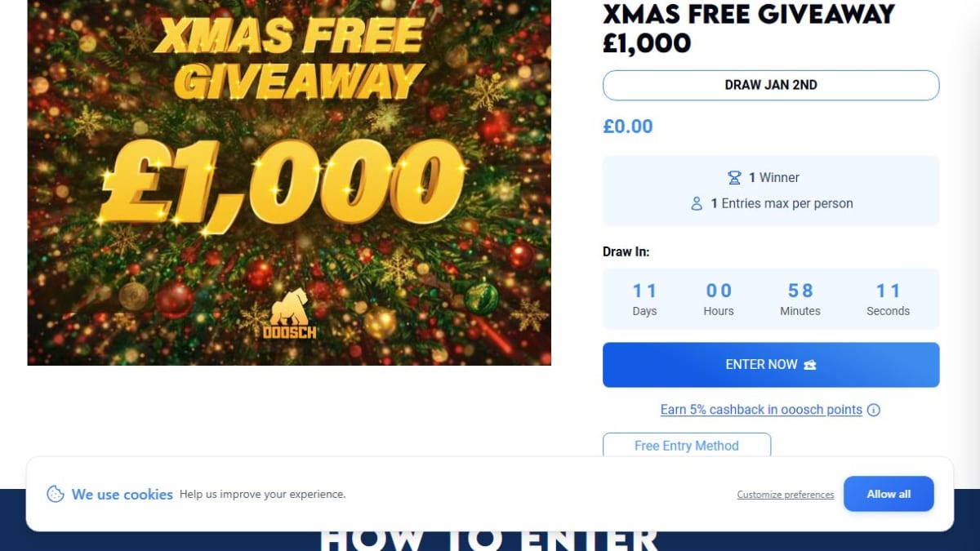Click the info icon beside cashback link
This screenshot has width=980, height=551.
pos(874,410)
